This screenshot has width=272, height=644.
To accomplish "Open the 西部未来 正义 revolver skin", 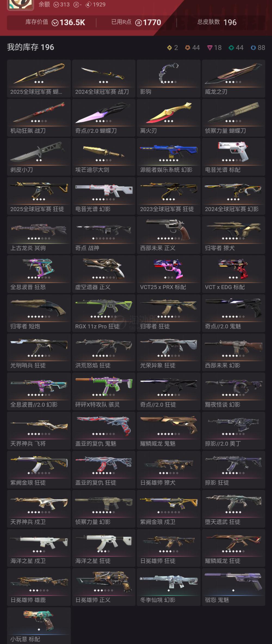I will coord(169,235).
